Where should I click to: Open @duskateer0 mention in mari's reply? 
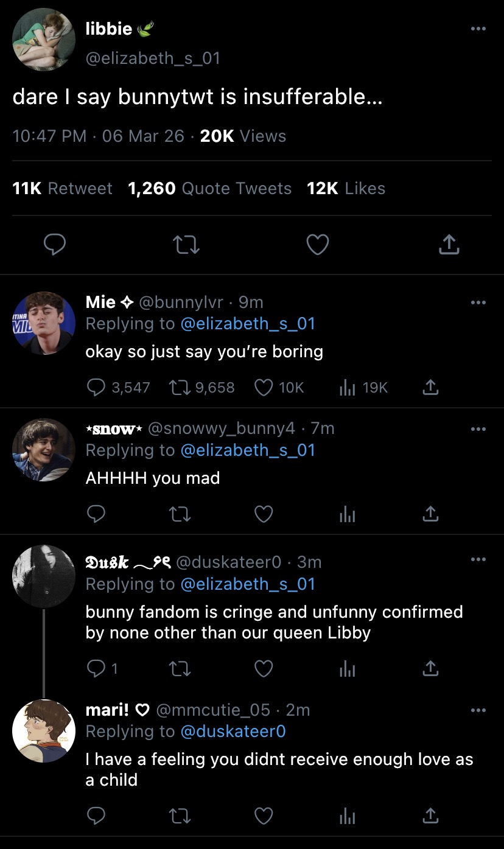(233, 731)
